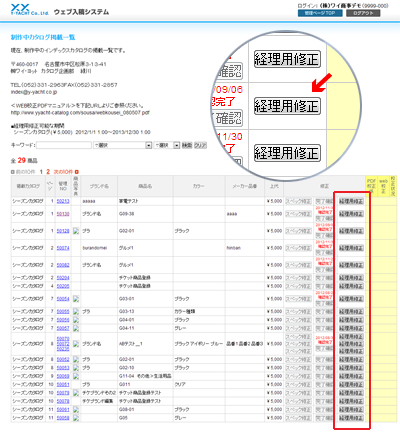Go to results page 2
This screenshot has width=400, height=434.
(48, 172)
